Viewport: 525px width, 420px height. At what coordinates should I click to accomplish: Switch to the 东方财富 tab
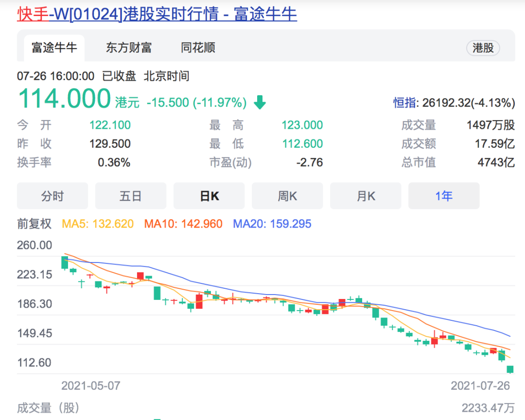click(x=129, y=48)
